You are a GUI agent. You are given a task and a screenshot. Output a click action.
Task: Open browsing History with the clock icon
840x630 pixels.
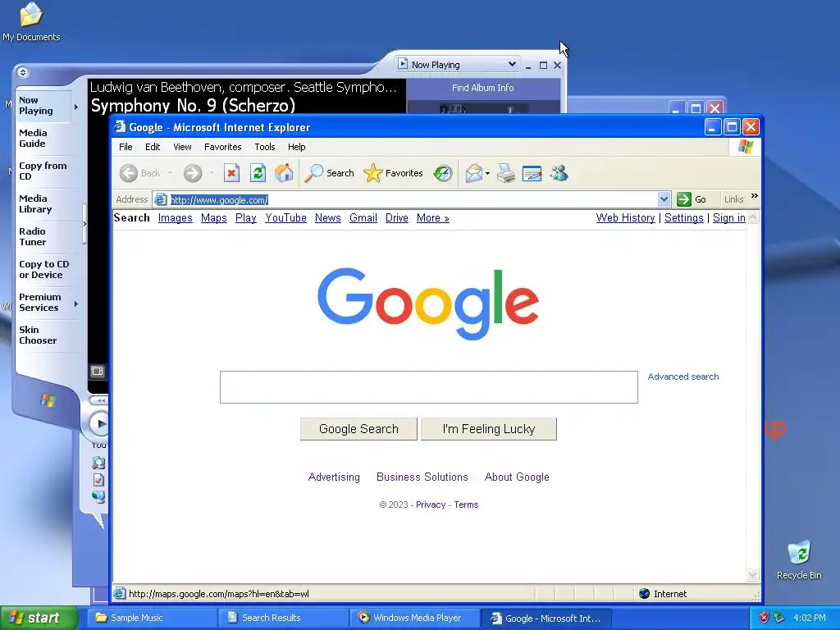443,173
